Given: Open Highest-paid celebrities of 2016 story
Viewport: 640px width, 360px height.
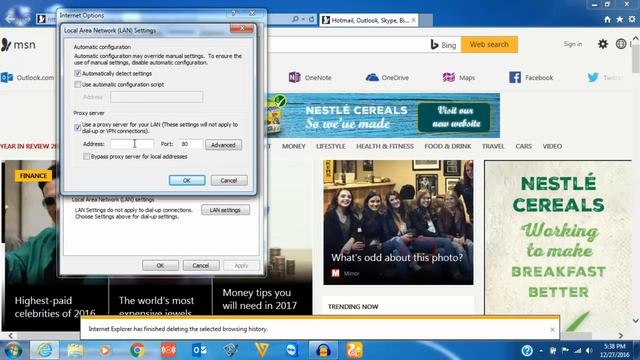Looking at the screenshot, I should pyautogui.click(x=55, y=306).
